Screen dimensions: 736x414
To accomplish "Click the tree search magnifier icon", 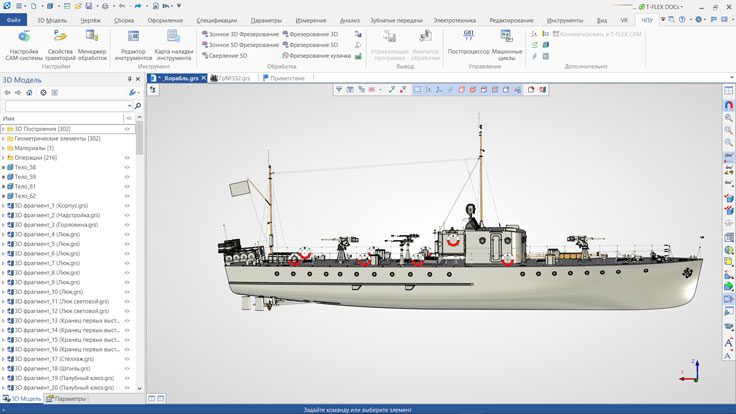I will (x=138, y=106).
